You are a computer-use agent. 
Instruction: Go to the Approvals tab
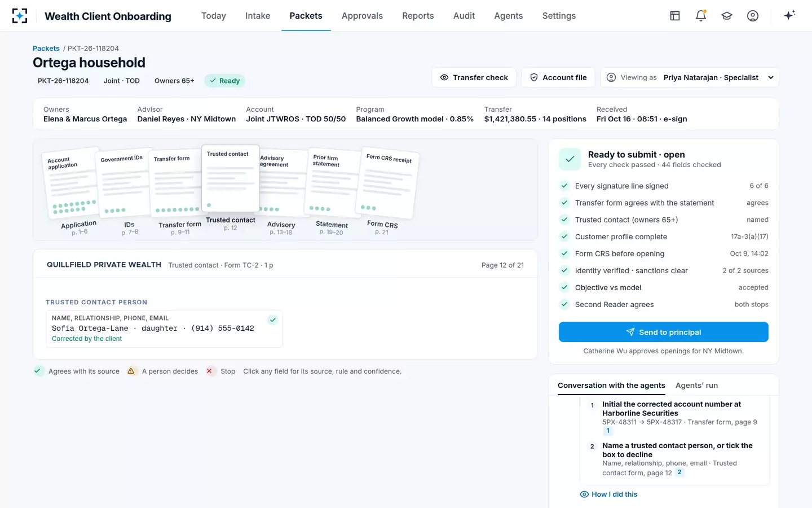tap(362, 16)
